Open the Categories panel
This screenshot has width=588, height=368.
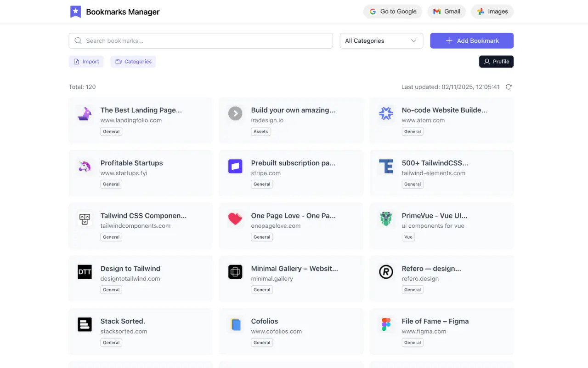coord(133,61)
